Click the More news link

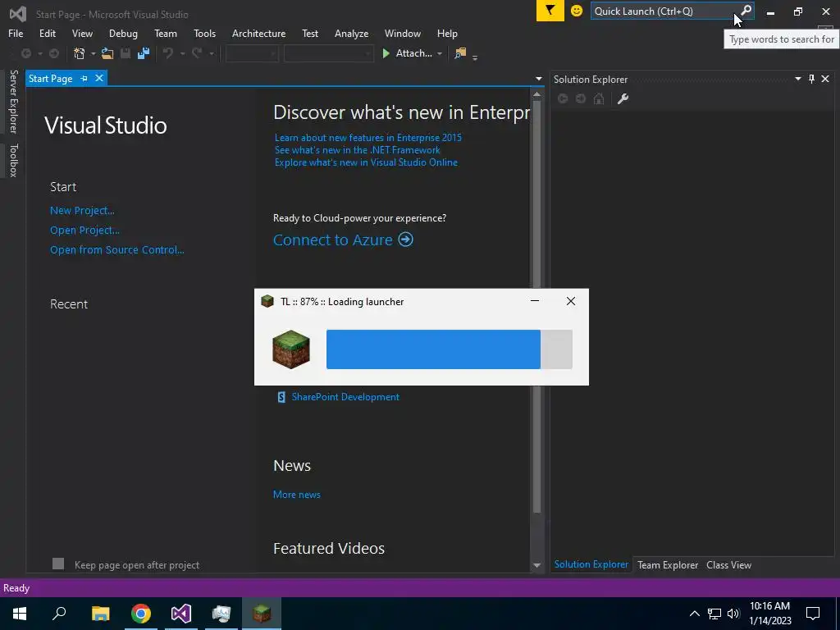(x=297, y=495)
